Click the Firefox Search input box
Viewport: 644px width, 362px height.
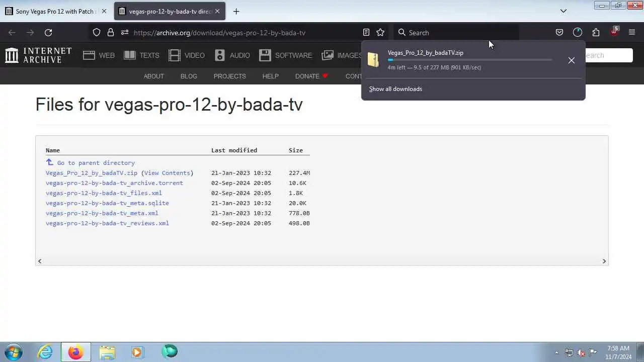coord(456,32)
